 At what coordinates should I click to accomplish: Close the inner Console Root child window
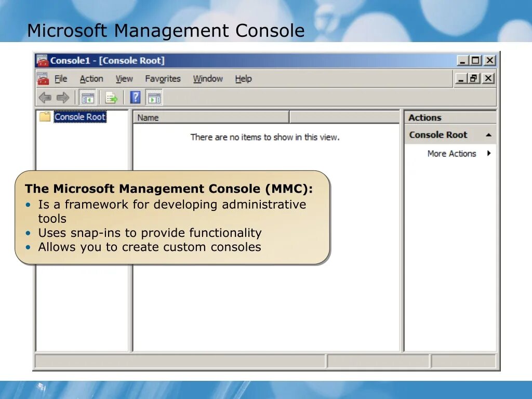488,79
